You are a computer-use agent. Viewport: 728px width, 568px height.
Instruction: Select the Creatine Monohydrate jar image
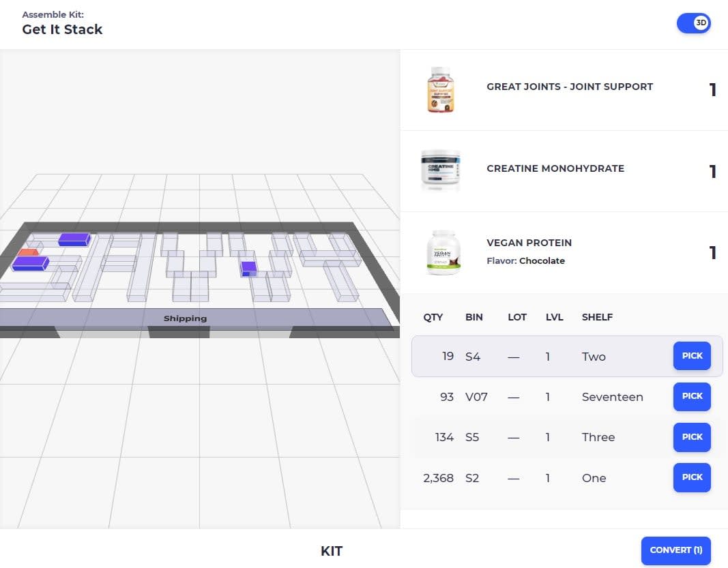click(x=440, y=170)
